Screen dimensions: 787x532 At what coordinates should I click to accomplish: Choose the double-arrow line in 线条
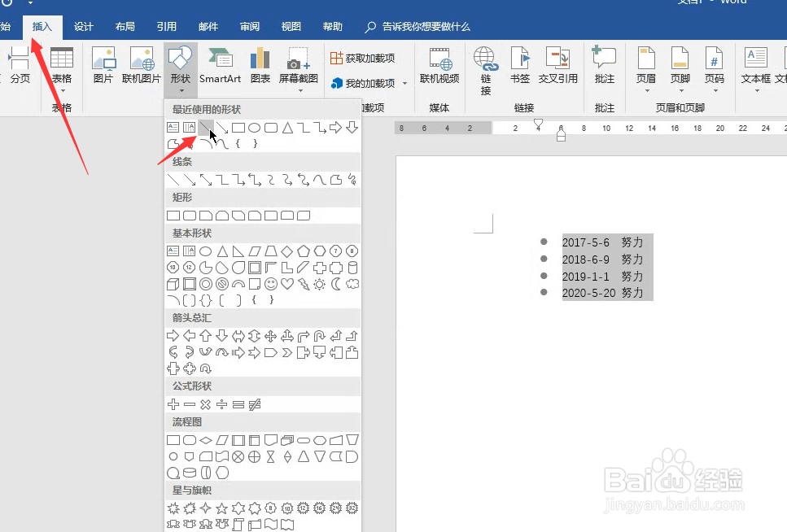[206, 180]
